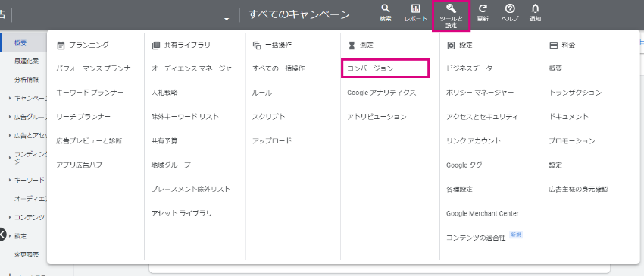Select 最適化案 in left sidebar

click(x=27, y=61)
